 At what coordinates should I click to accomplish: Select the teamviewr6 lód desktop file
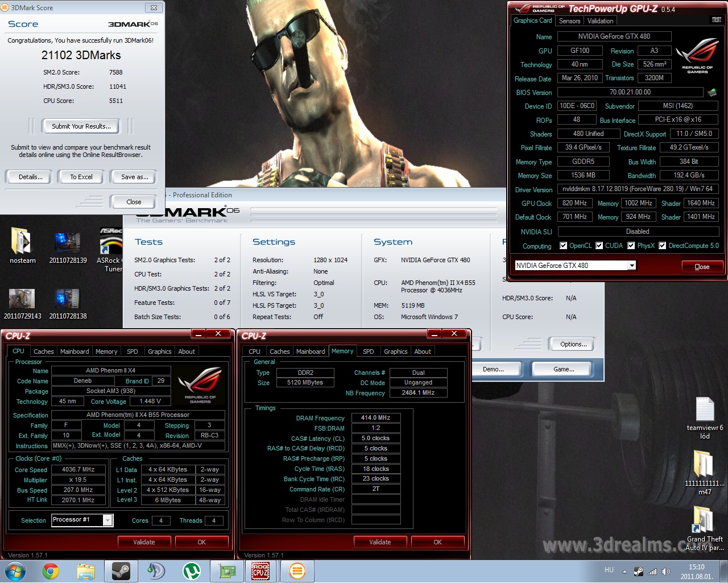click(705, 418)
